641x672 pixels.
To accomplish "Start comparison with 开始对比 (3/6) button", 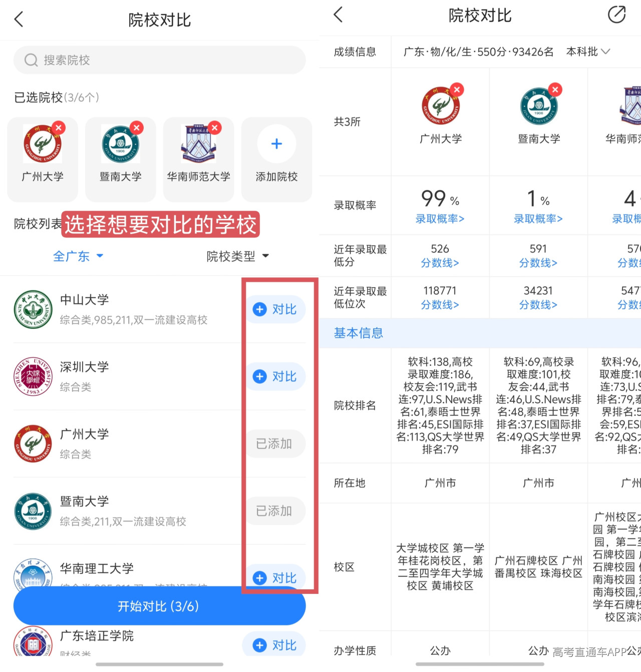I will click(x=159, y=606).
